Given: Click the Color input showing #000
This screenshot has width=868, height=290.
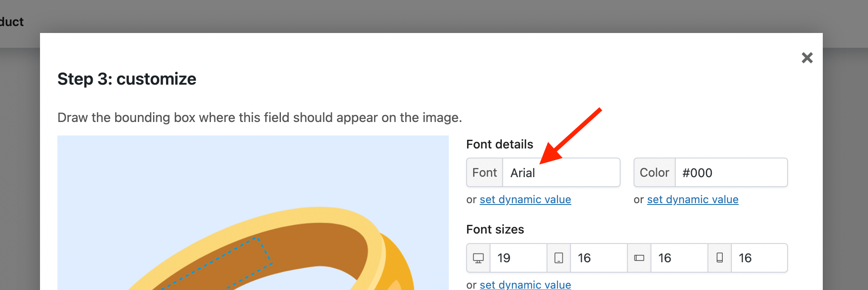Looking at the screenshot, I should (x=731, y=172).
